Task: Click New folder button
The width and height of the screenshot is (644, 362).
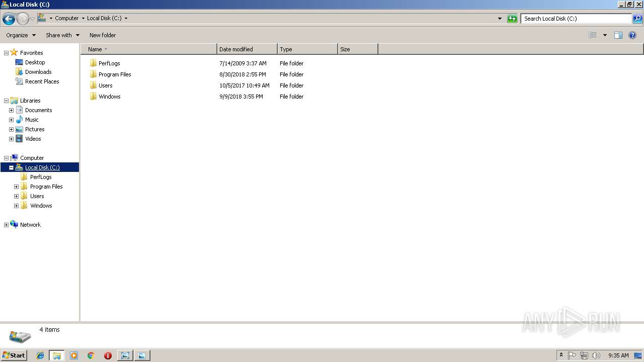Action: pos(103,35)
